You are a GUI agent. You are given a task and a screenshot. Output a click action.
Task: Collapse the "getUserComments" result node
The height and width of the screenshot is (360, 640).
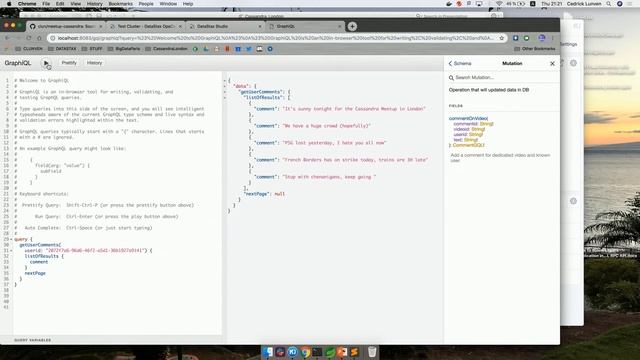pyautogui.click(x=224, y=92)
